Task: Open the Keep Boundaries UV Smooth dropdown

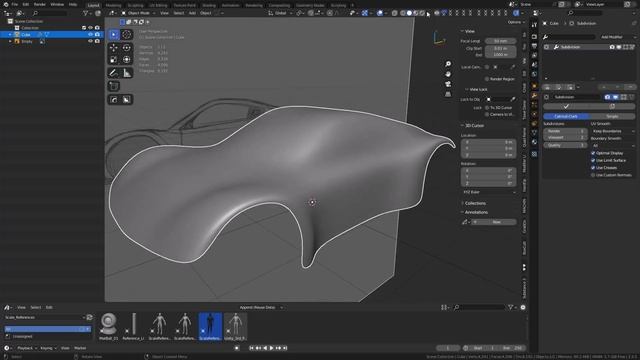Action: 613,131
